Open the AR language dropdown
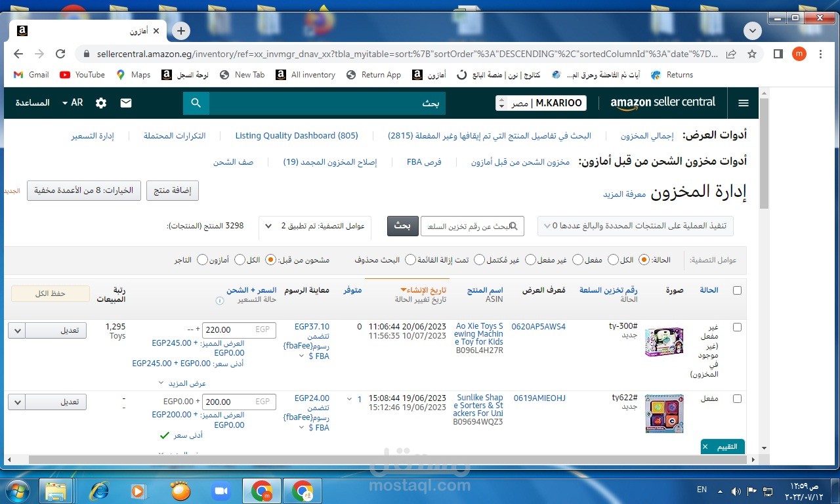Screen dimensions: 840x504 72,103
